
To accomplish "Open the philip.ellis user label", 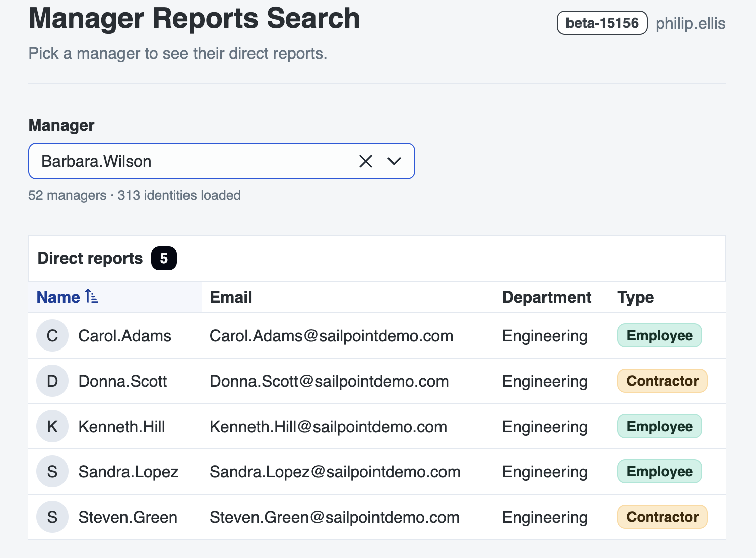I will pyautogui.click(x=690, y=23).
